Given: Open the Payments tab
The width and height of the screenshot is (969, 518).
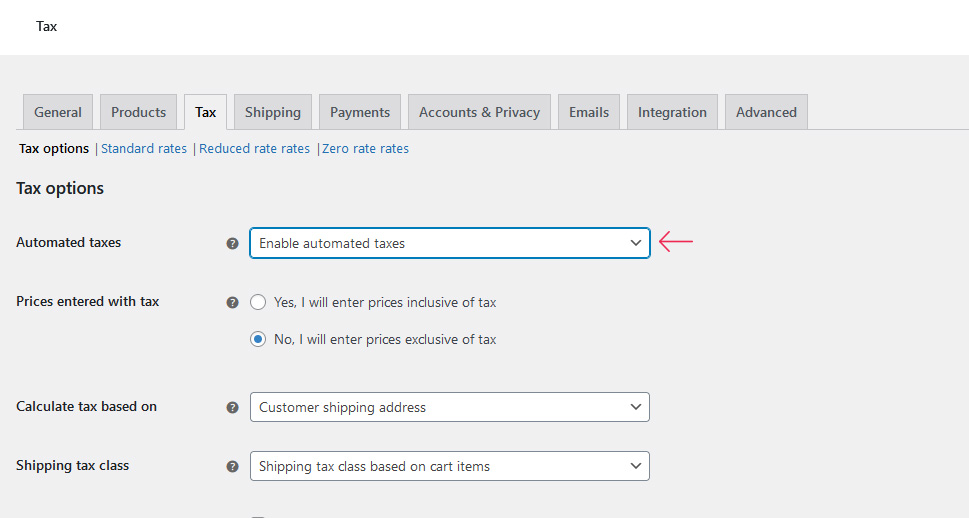Looking at the screenshot, I should (x=360, y=112).
